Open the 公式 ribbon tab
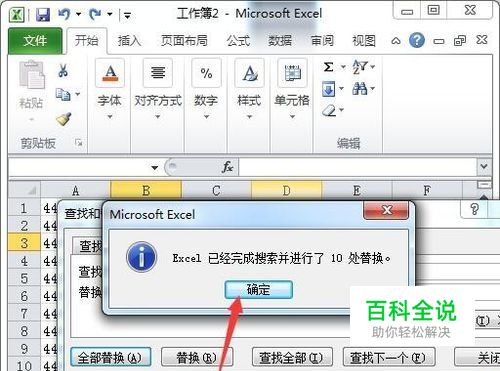The image size is (500, 371). pos(238,41)
